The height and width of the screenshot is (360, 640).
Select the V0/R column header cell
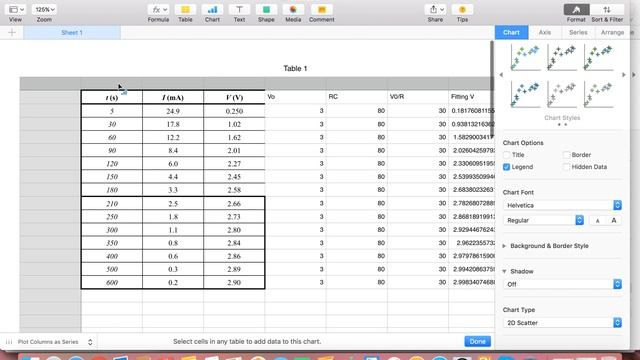point(418,97)
